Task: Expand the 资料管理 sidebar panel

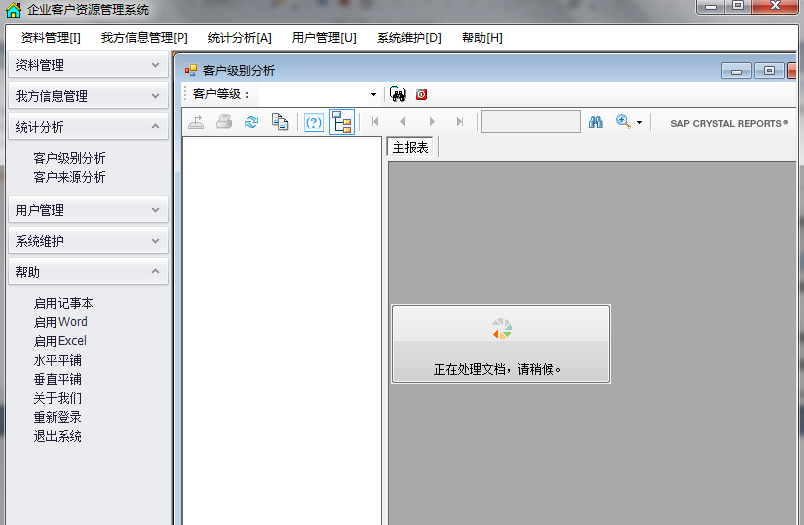Action: pyautogui.click(x=88, y=65)
